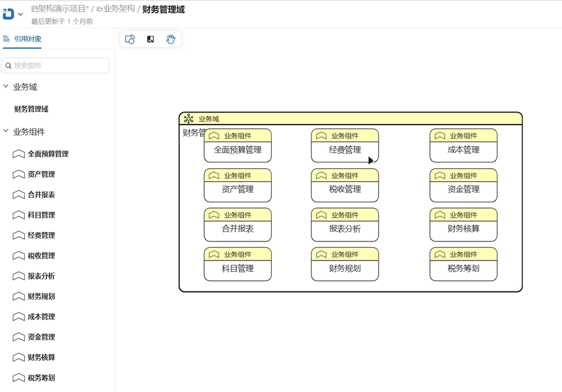This screenshot has height=392, width=562.
Task: Click the app logo in top-left corner
Action: click(x=8, y=14)
